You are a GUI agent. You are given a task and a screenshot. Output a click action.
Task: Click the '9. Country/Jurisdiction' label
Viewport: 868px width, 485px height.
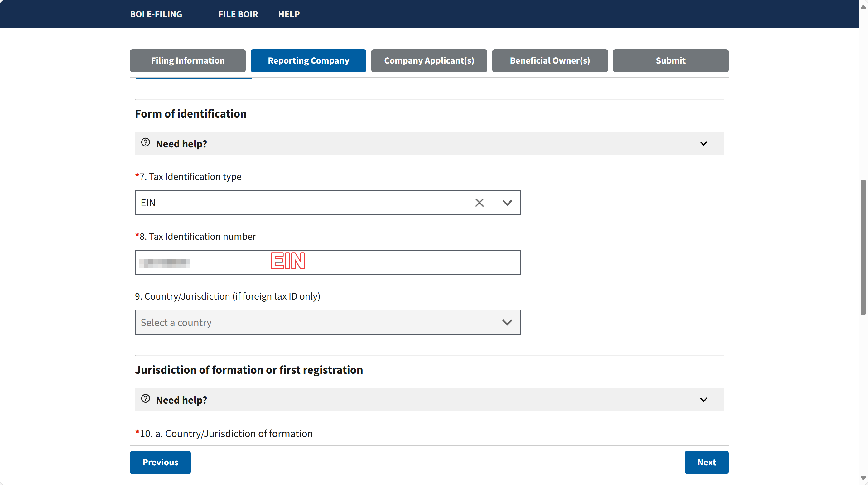point(228,296)
